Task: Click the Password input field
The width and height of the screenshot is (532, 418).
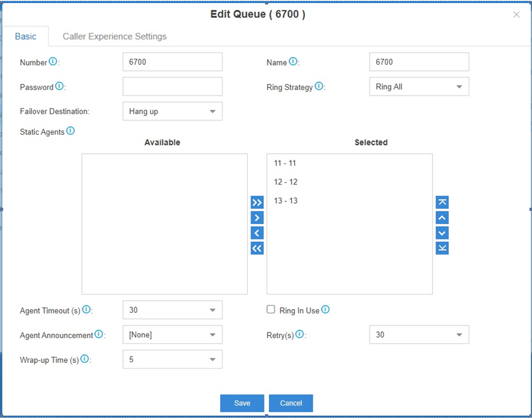Action: click(x=172, y=86)
